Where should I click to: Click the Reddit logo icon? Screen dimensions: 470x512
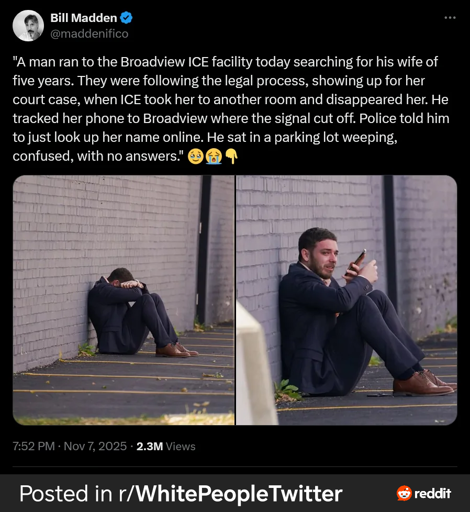[x=404, y=493]
